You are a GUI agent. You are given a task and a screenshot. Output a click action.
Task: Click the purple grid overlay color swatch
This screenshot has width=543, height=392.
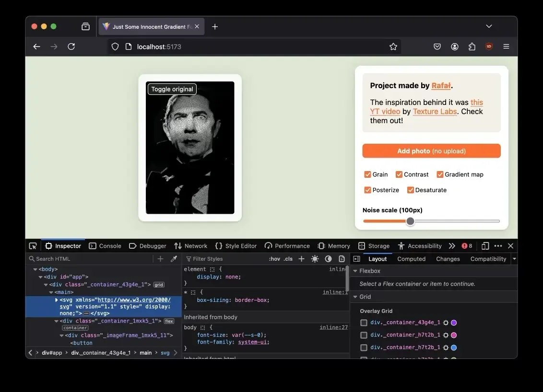(454, 323)
